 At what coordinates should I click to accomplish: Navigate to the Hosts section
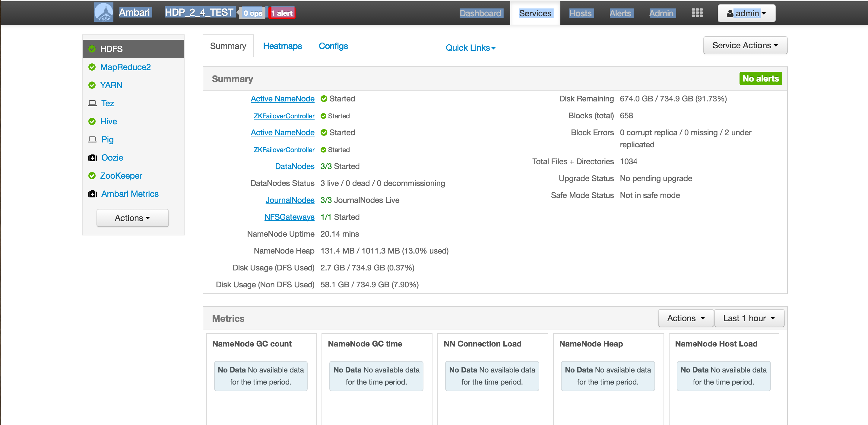581,13
